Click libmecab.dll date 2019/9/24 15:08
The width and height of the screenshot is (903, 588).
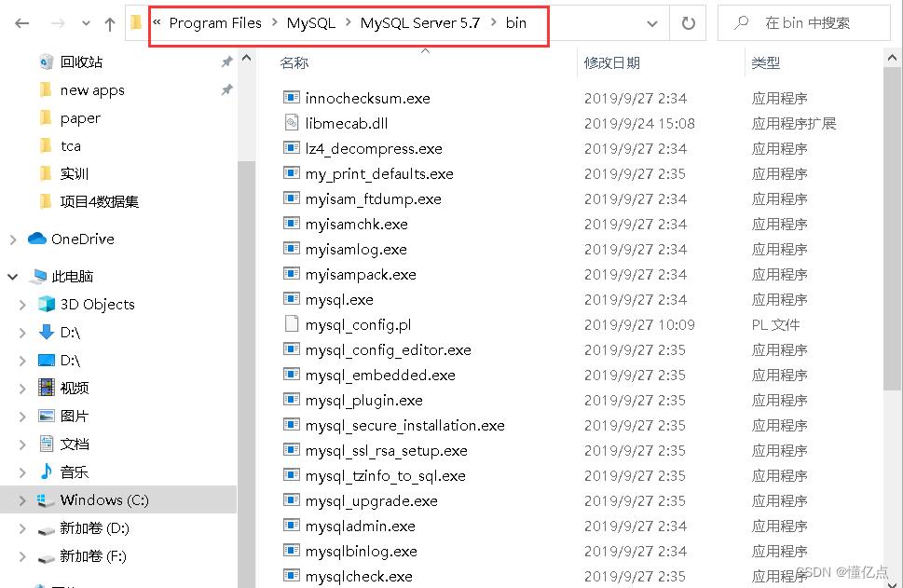639,123
